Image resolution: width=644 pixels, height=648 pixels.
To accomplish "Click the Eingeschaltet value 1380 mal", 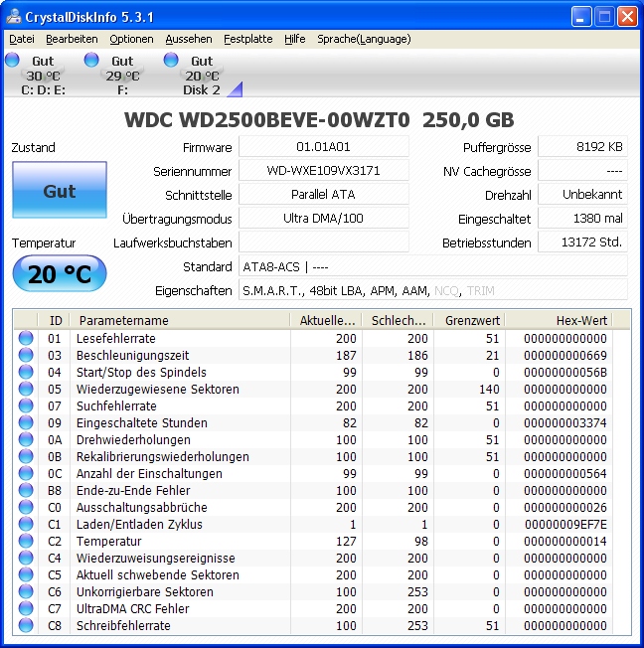I will click(582, 219).
